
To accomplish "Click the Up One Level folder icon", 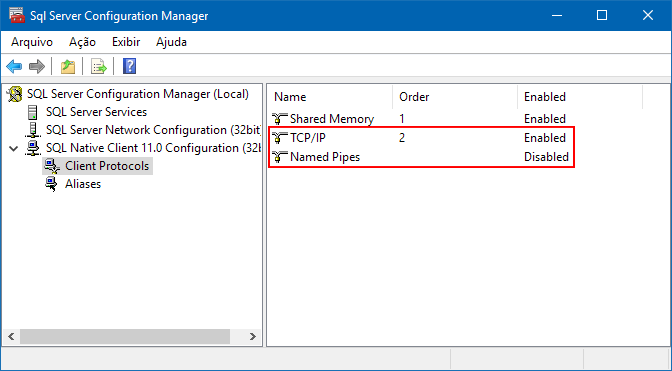I will (68, 66).
